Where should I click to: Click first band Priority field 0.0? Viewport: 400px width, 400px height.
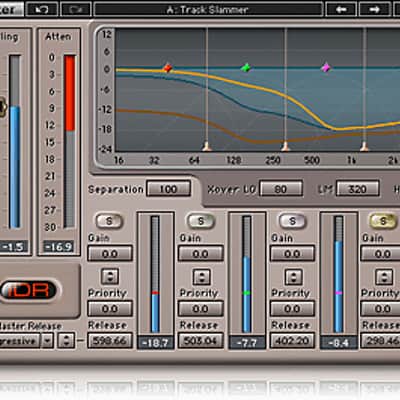click(x=110, y=309)
